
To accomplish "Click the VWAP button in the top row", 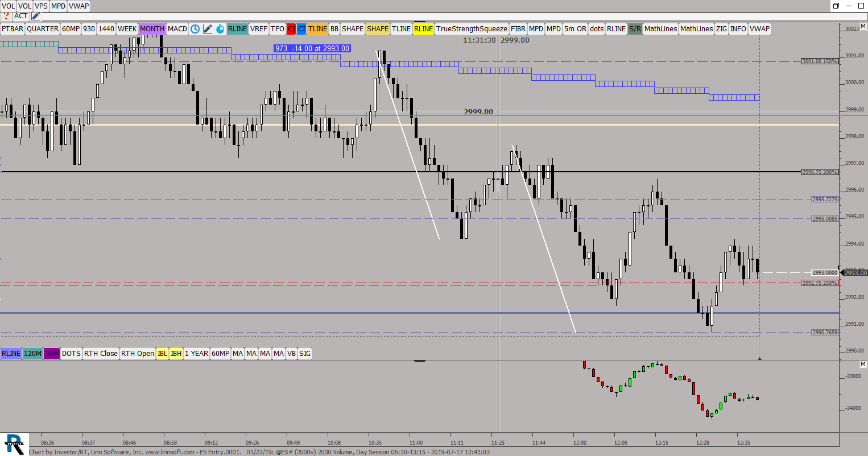I will coord(79,6).
